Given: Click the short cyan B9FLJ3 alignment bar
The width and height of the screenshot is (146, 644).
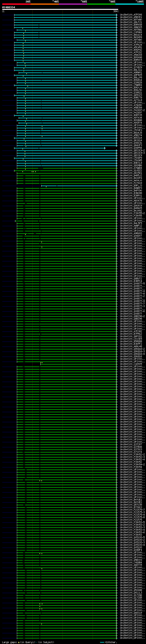Looking at the screenshot, I should (79, 186).
